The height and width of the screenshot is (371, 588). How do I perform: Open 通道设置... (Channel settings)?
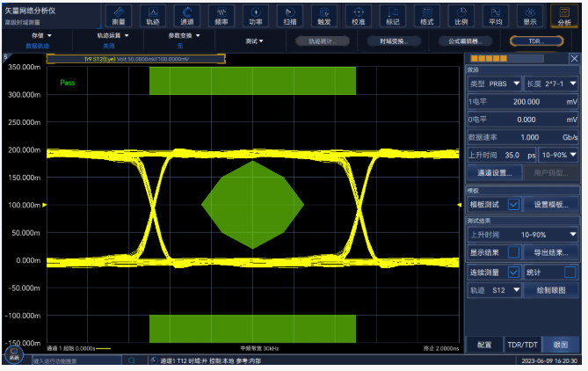(494, 173)
